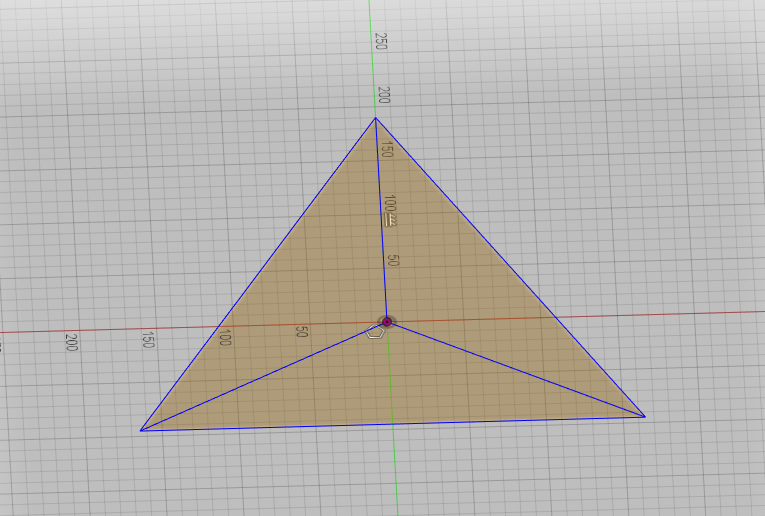Select the pentagon polygon glyph near the origin
The width and height of the screenshot is (765, 516).
[x=376, y=332]
